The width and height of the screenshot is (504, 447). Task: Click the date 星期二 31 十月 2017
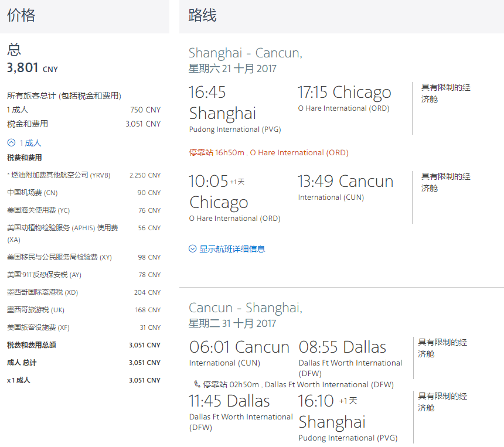232,323
